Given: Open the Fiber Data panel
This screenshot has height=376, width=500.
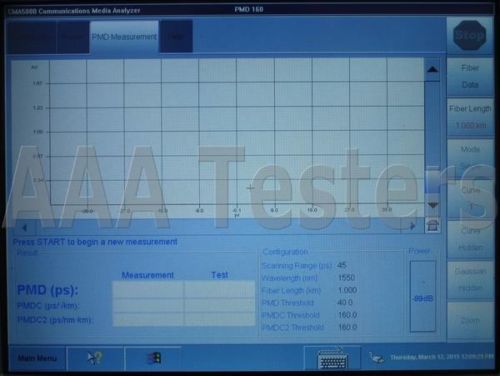Looking at the screenshot, I should click(470, 76).
